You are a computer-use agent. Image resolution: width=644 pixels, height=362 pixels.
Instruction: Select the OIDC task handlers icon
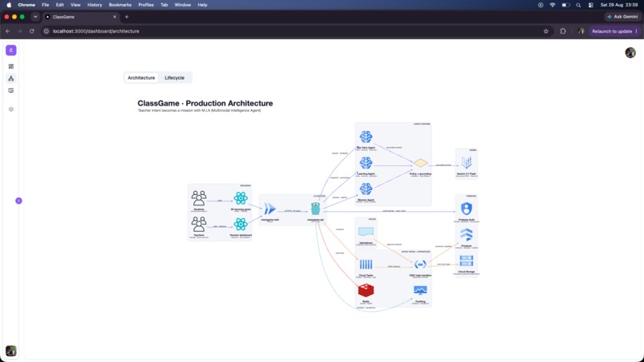(420, 265)
